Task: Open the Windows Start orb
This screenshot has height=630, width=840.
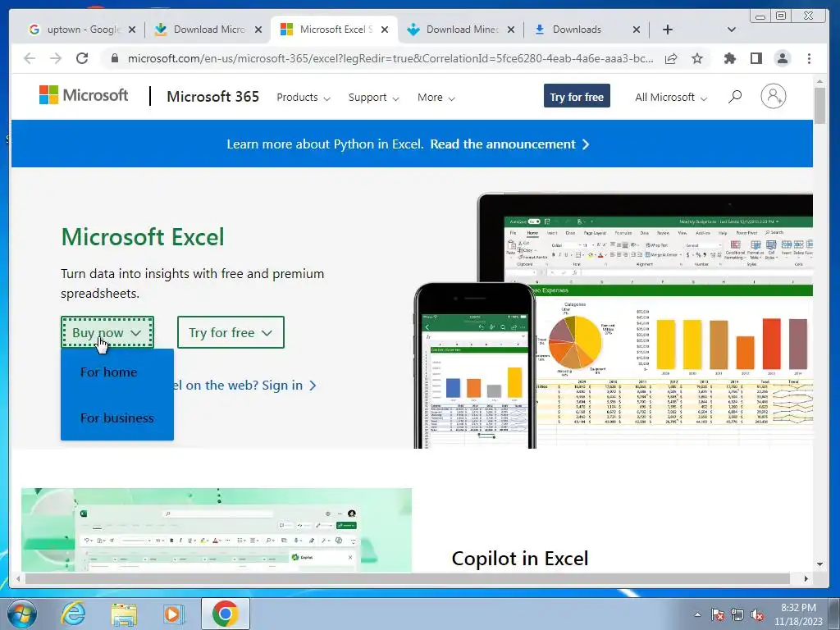Action: click(x=22, y=614)
